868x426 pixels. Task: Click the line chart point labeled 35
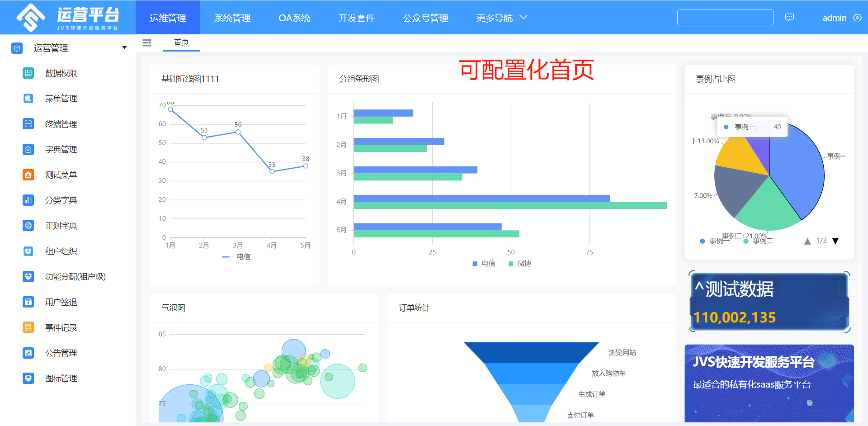point(272,171)
